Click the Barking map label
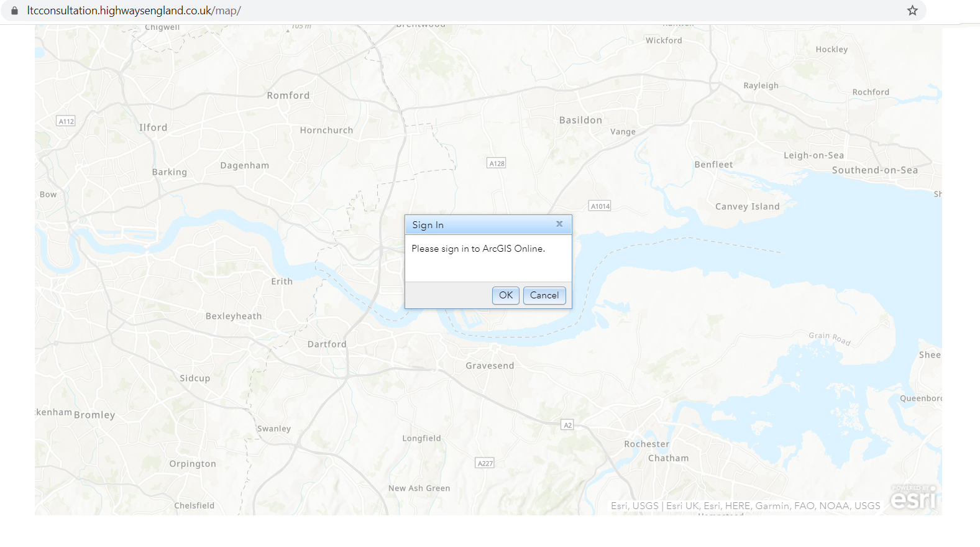Screen dimensions: 980x547 [x=169, y=172]
